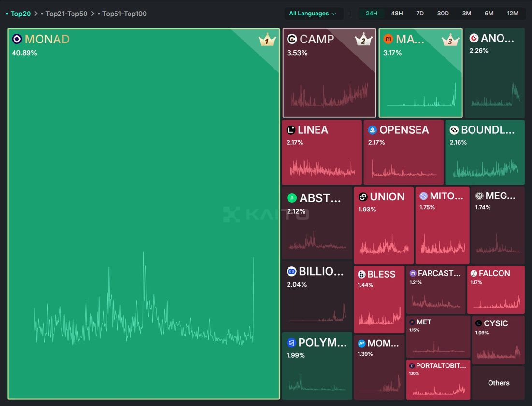The width and height of the screenshot is (532, 406).
Task: Click the OPENSEA sailboat logo icon
Action: 373,130
